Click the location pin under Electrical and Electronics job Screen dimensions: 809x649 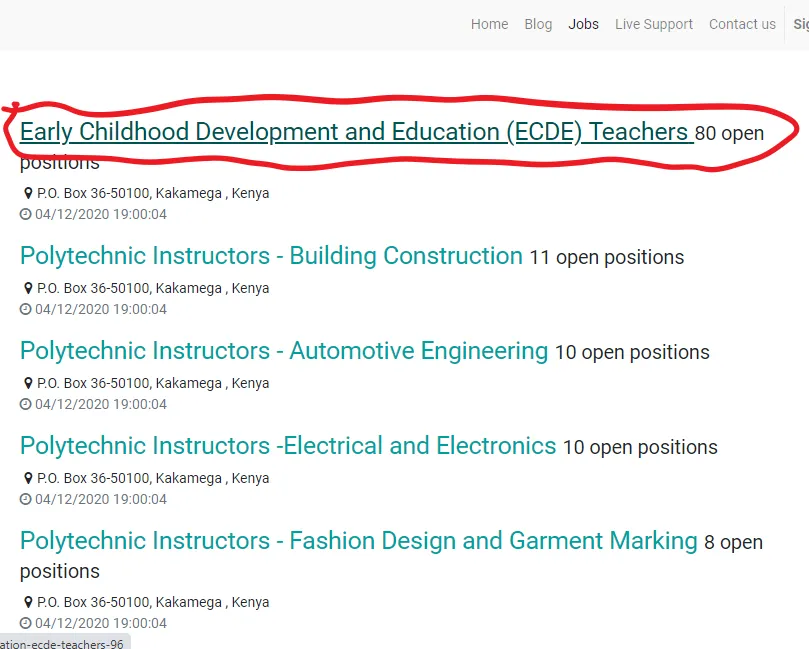coord(28,478)
